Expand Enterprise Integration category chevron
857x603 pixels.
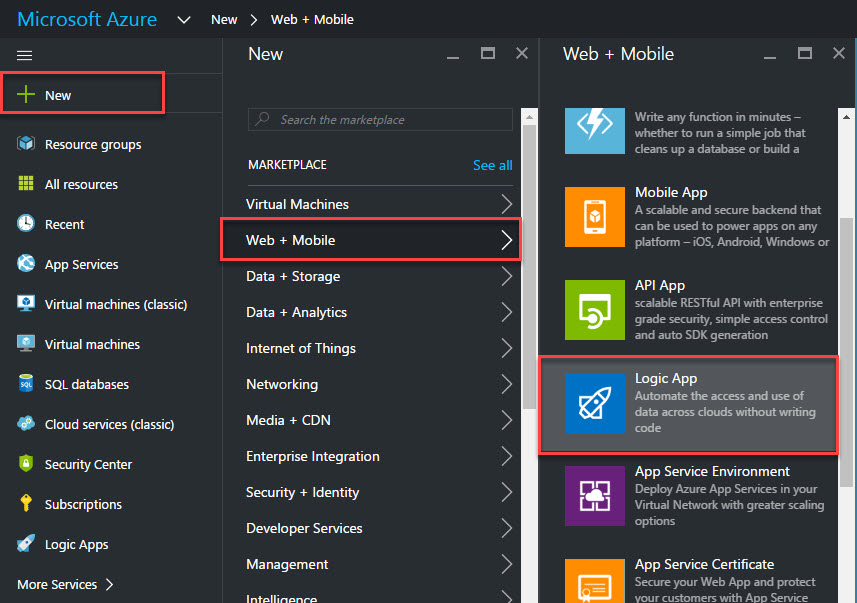pos(507,456)
